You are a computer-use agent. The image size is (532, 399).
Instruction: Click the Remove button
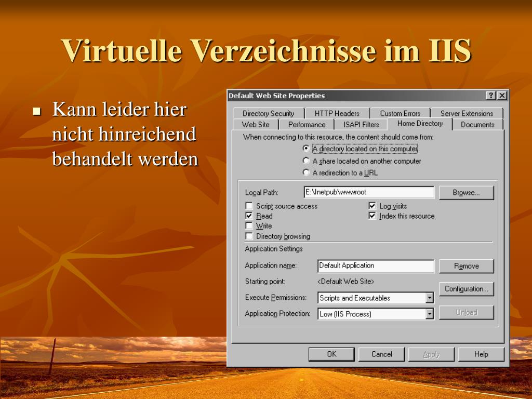coord(466,266)
